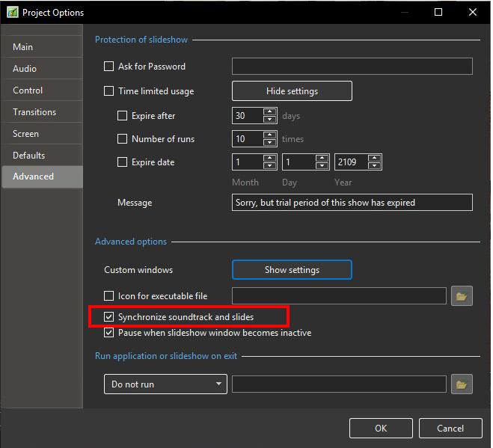
Task: Increase the number of runs value
Action: pos(269,135)
